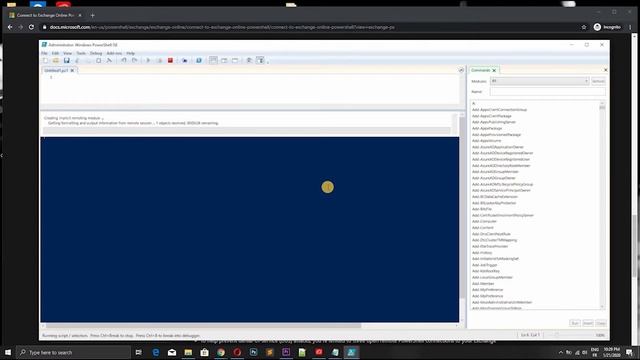640x360 pixels.
Task: Close the Commands tab with X
Action: pos(494,70)
